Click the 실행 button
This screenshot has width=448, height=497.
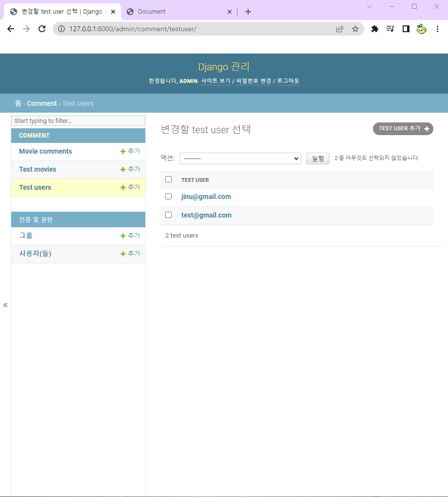pos(318,159)
